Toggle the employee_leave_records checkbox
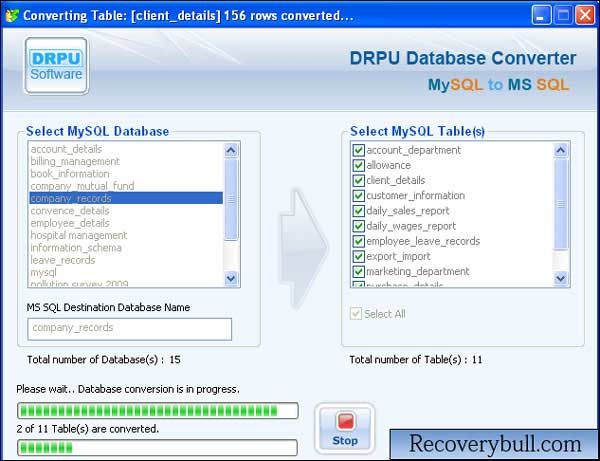The image size is (600, 461). point(359,241)
